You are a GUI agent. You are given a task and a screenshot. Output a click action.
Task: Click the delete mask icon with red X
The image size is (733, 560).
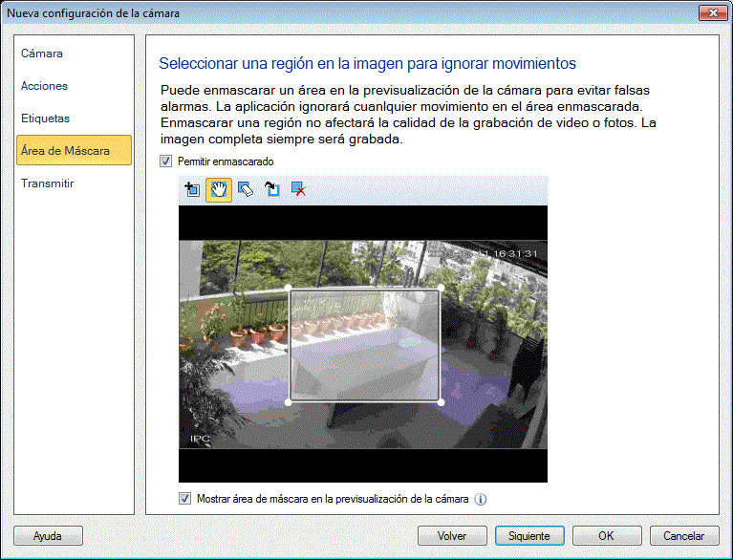298,189
